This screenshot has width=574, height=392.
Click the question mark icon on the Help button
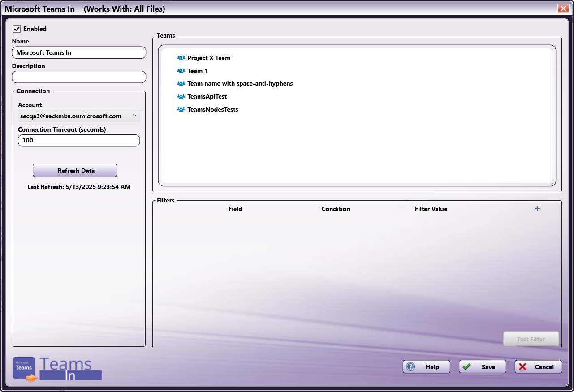[x=410, y=367]
